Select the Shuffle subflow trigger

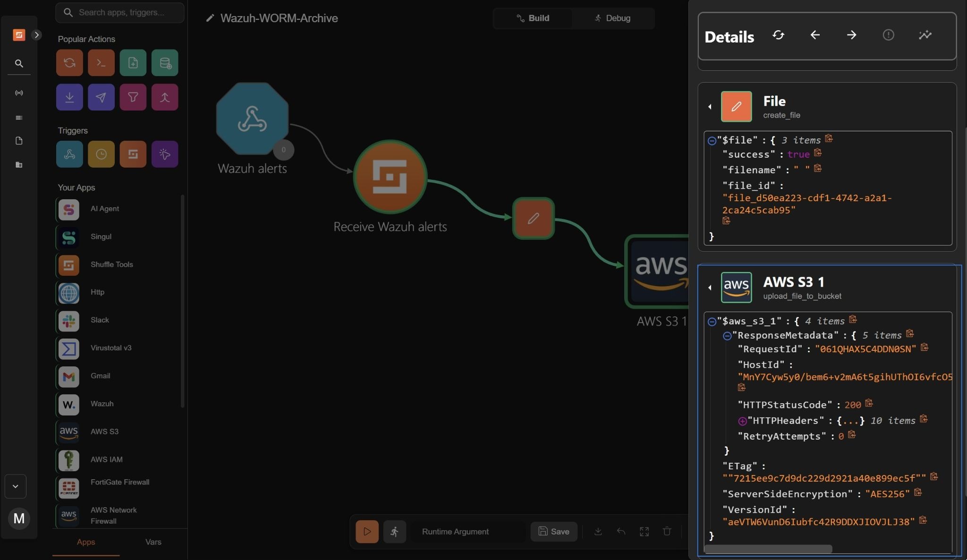click(x=133, y=154)
